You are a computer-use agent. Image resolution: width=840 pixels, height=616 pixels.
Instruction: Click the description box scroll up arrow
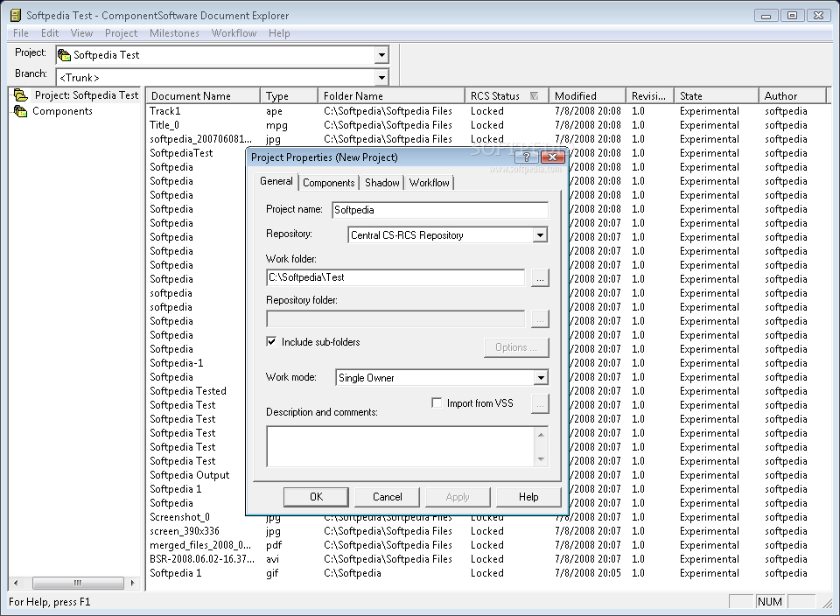[541, 434]
